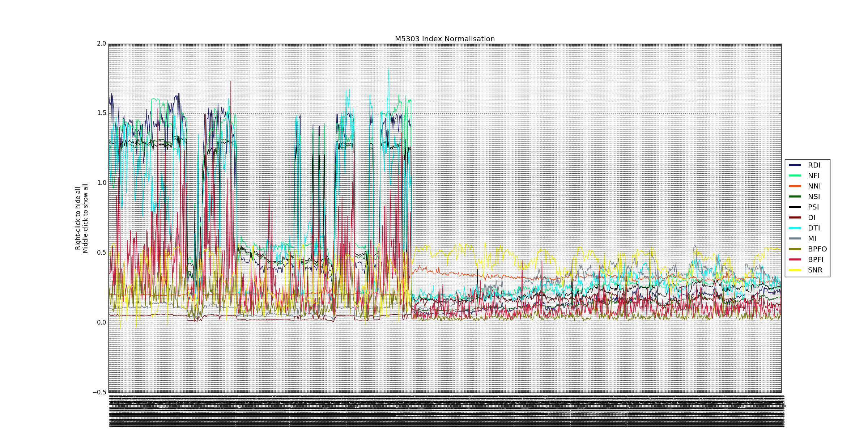Click the RDI legend text label

tap(814, 165)
